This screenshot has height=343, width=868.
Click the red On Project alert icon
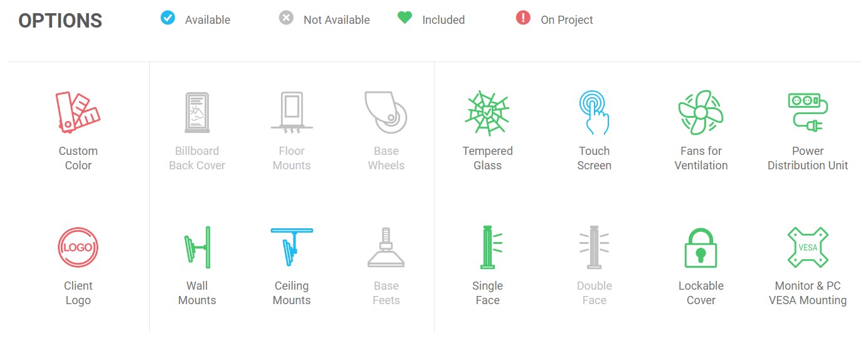[x=523, y=18]
